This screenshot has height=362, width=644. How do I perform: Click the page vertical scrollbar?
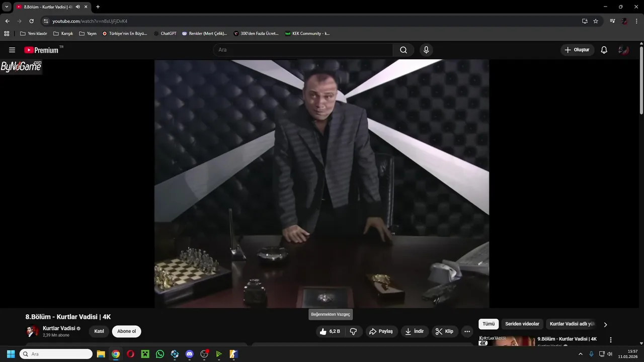[641, 80]
